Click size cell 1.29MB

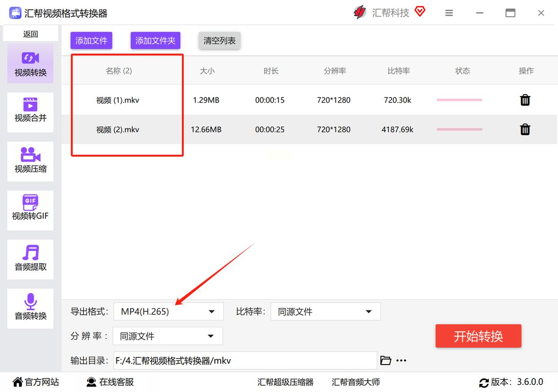click(206, 100)
